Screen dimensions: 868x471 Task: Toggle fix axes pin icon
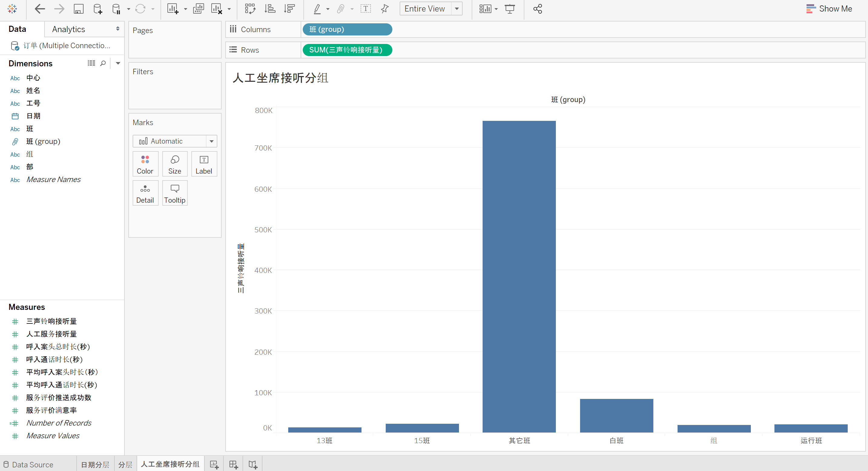[x=385, y=9]
